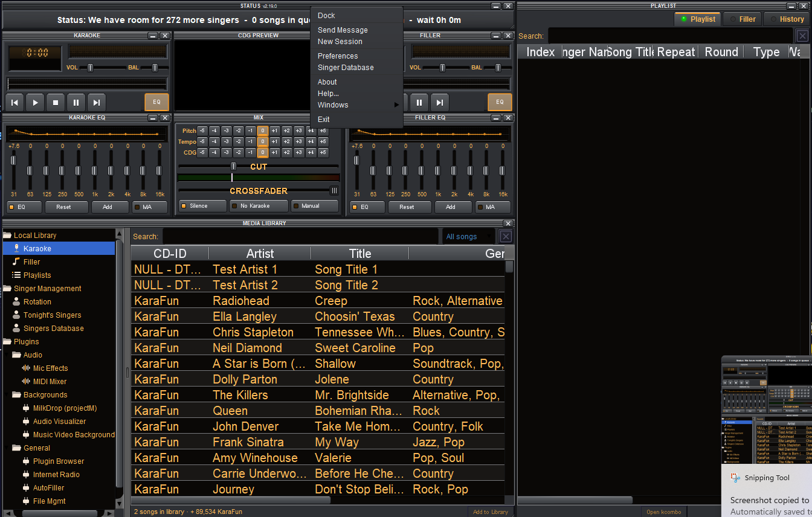Screen dimensions: 812x517
Task: Launch the MIDI Mixer plugin
Action: (50, 381)
